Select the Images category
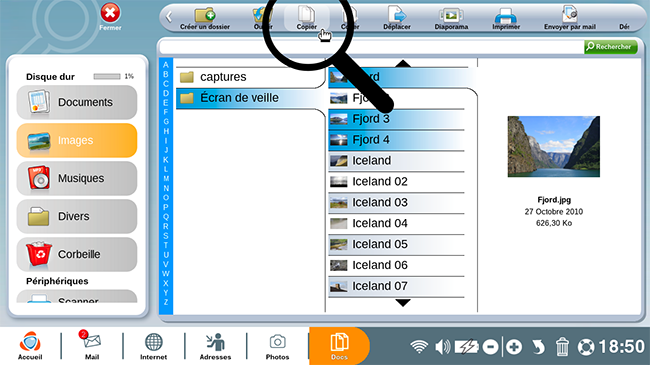Image resolution: width=650 pixels, height=365 pixels. click(x=77, y=140)
